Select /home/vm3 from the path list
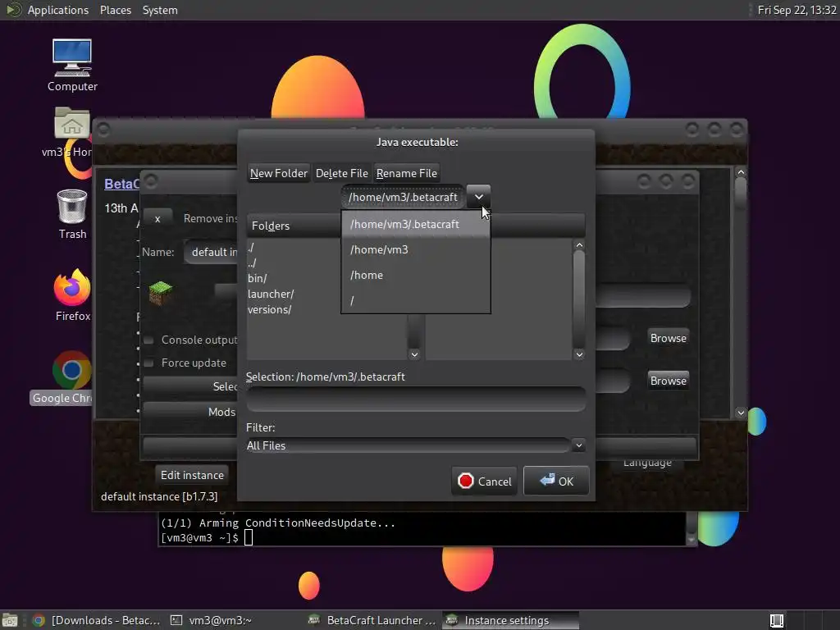 (x=416, y=249)
